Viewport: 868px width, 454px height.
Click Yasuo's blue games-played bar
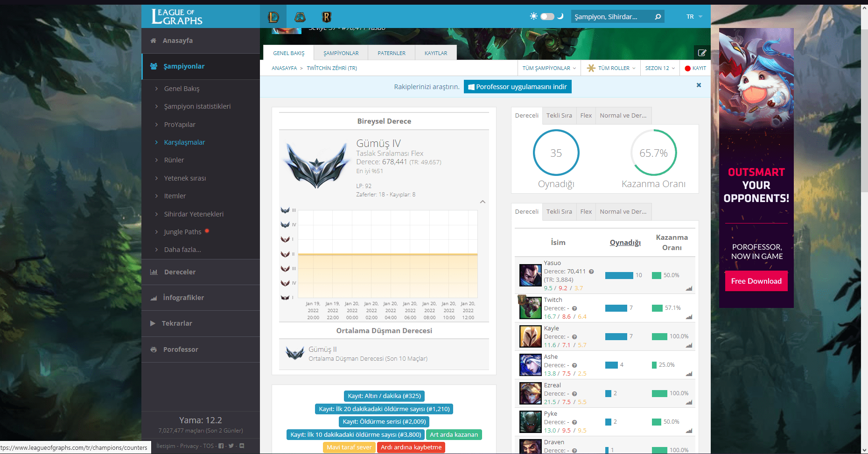(x=619, y=275)
